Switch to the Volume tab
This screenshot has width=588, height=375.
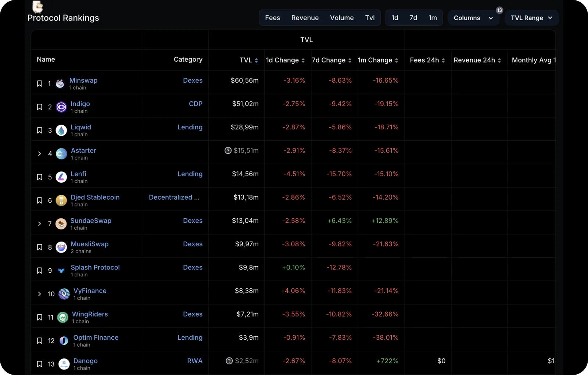click(x=342, y=18)
